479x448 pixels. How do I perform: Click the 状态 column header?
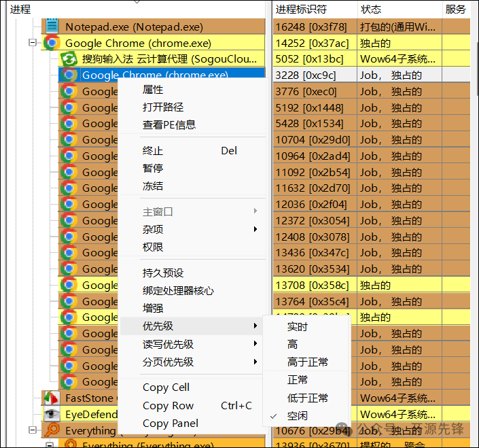tap(371, 10)
